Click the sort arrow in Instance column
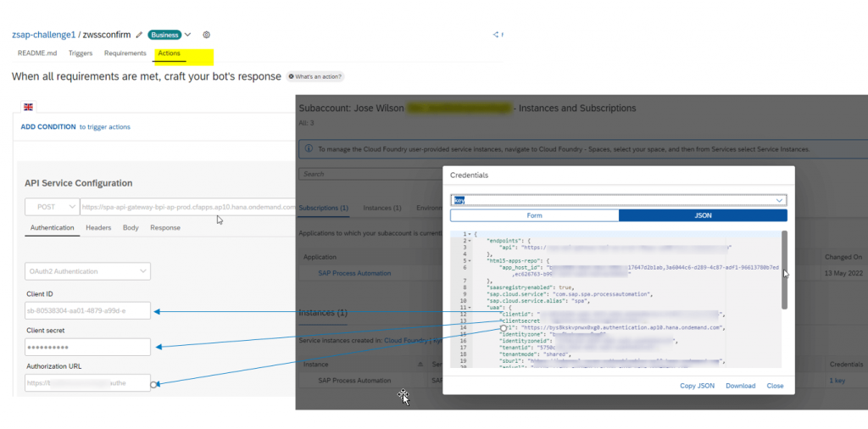This screenshot has height=429, width=868. point(420,365)
